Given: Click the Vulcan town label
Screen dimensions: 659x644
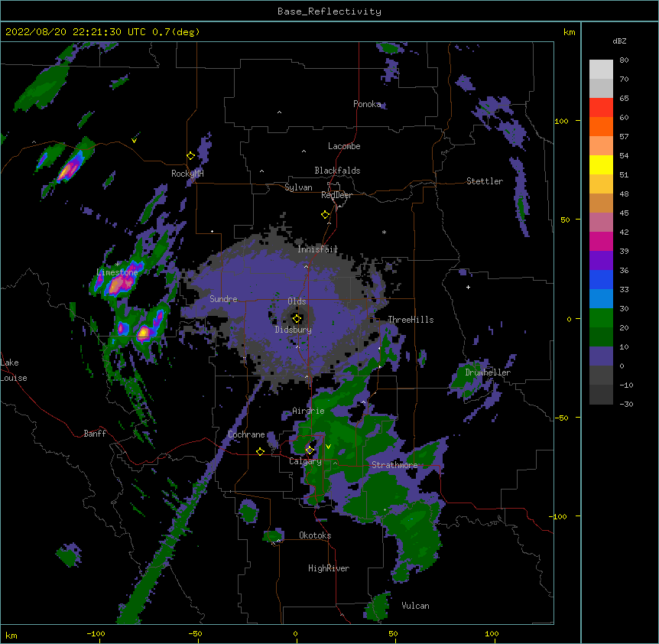Looking at the screenshot, I should [415, 606].
